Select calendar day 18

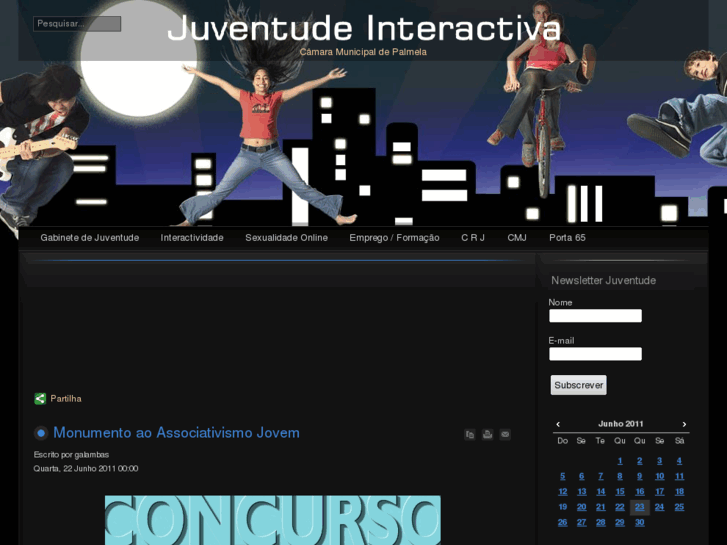679,492
